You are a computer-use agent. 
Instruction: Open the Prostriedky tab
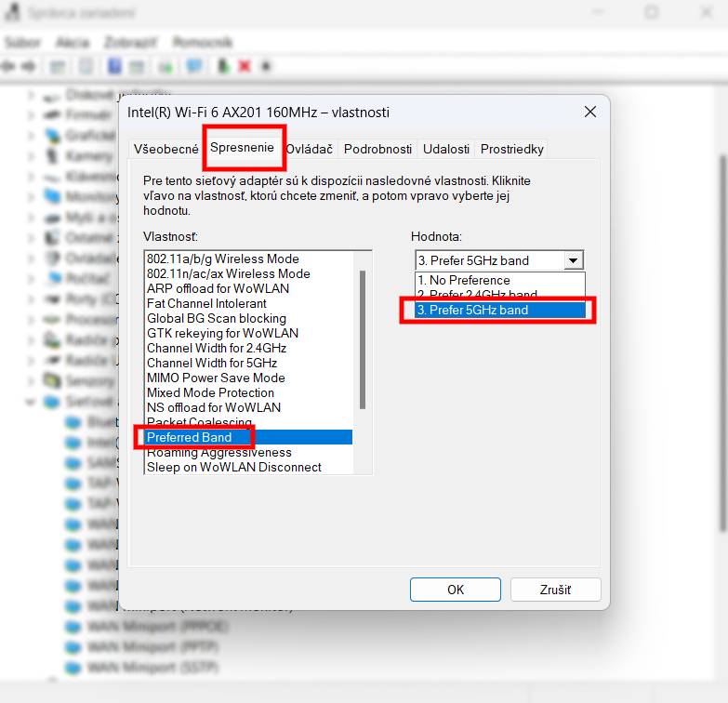point(511,149)
